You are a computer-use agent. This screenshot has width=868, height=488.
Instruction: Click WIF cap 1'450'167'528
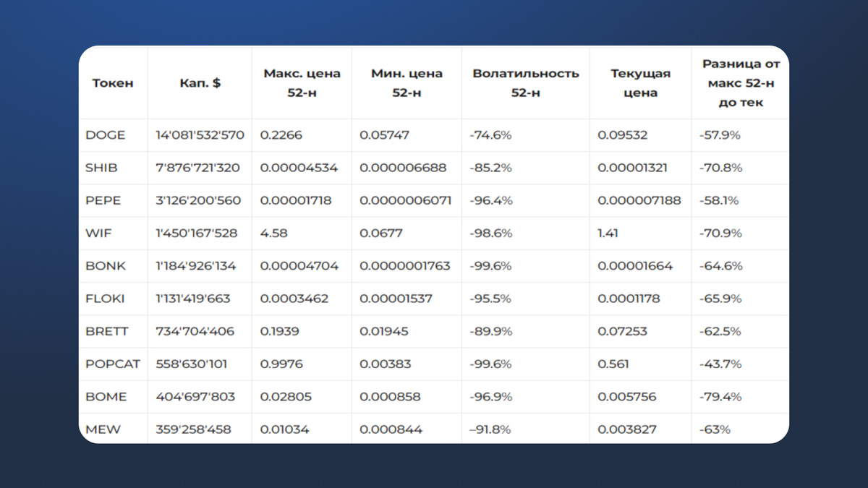pos(196,234)
